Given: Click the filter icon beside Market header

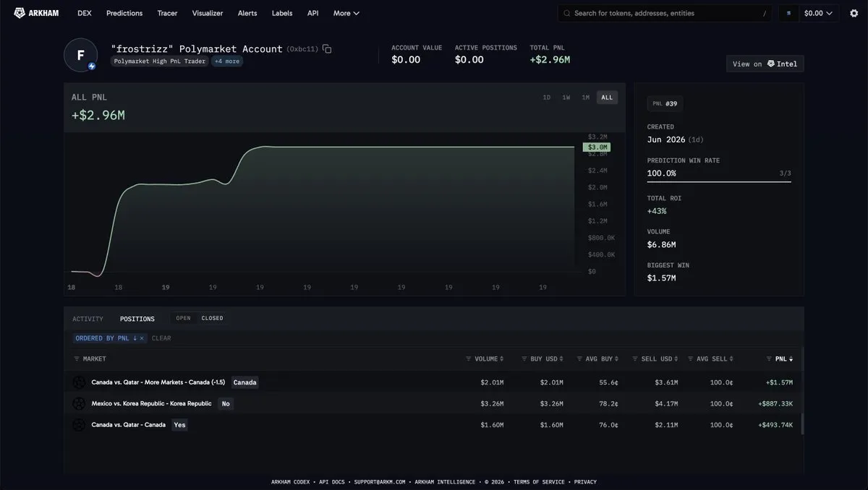Looking at the screenshot, I should (77, 359).
